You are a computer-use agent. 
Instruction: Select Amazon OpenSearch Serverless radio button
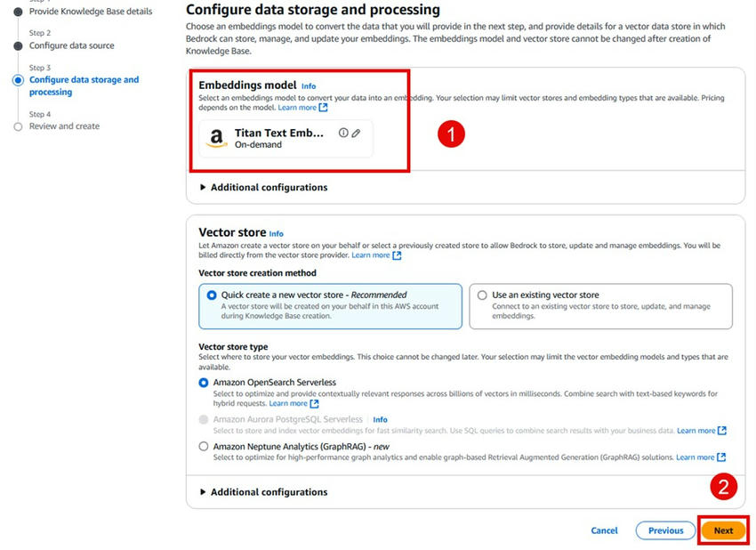tap(204, 382)
